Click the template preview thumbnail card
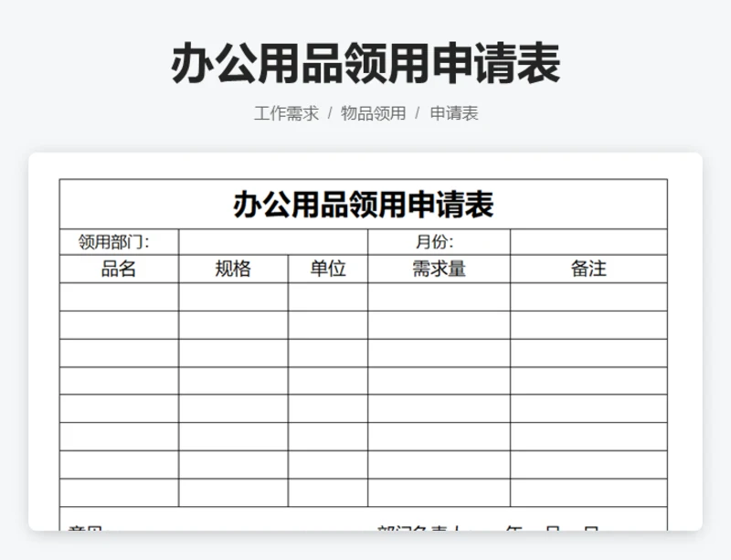 [365, 342]
